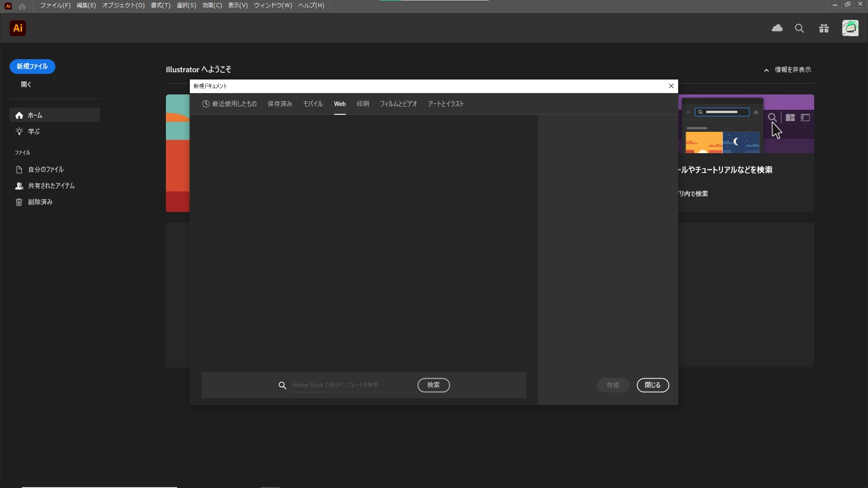Collapse 情報を非表示 chevron
Screen dimensions: 868x488
766,70
